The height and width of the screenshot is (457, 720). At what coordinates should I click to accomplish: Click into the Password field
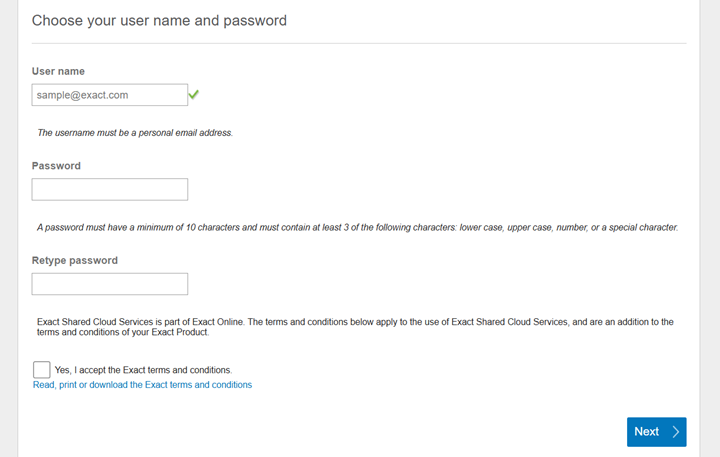109,189
